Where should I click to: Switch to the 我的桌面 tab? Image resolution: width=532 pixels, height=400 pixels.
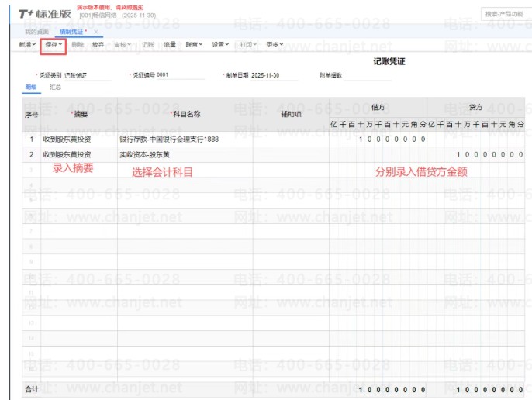pyautogui.click(x=36, y=32)
